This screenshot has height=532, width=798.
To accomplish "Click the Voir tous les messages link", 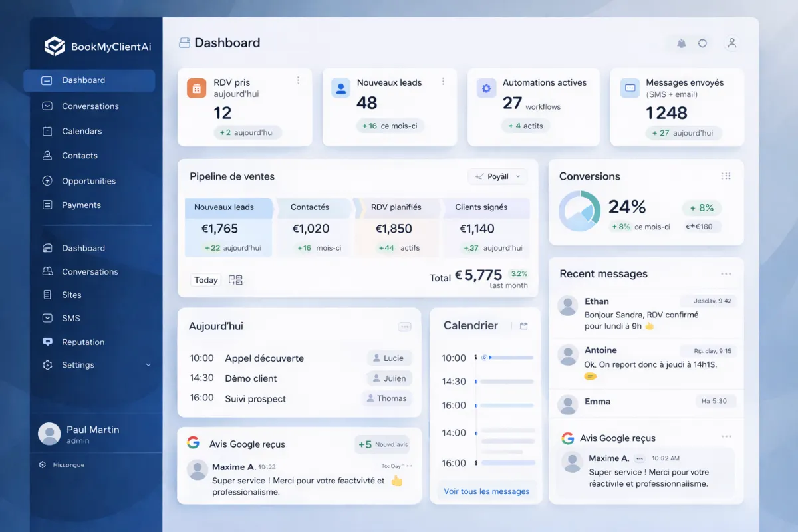I will (x=487, y=491).
